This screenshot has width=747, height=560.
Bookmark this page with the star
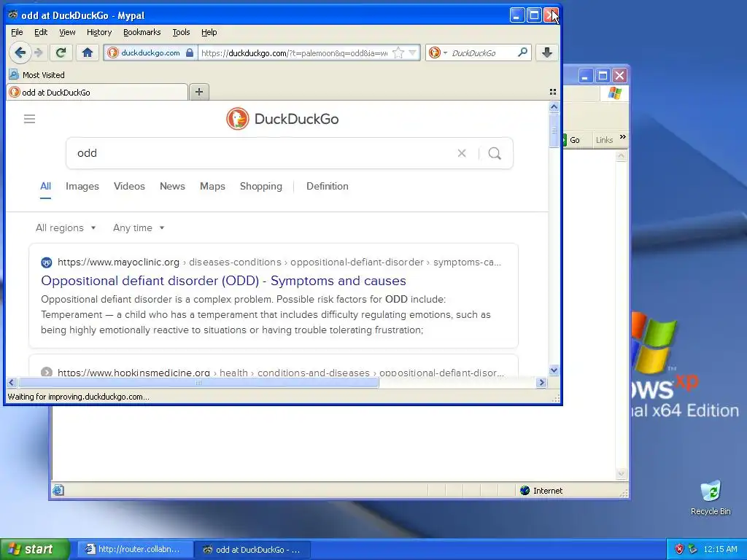398,52
